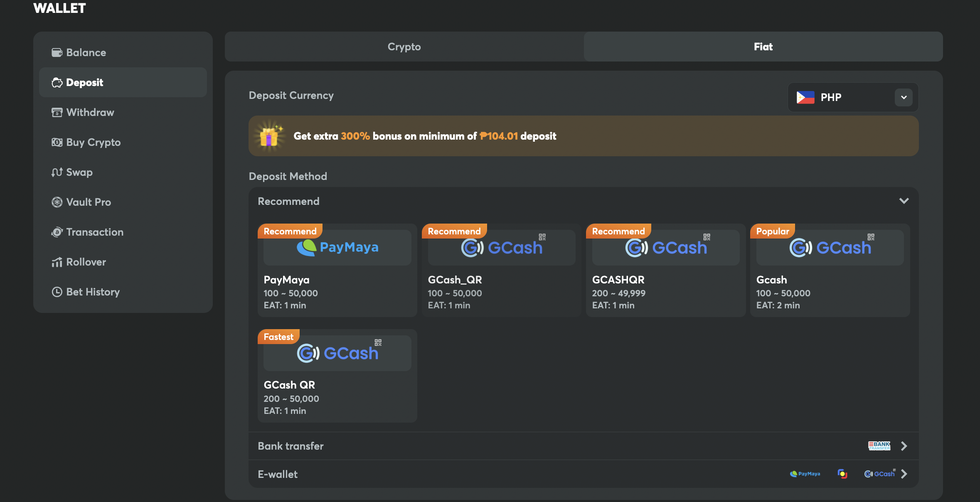The width and height of the screenshot is (980, 502).
Task: Open Rollover menu item
Action: (x=123, y=262)
